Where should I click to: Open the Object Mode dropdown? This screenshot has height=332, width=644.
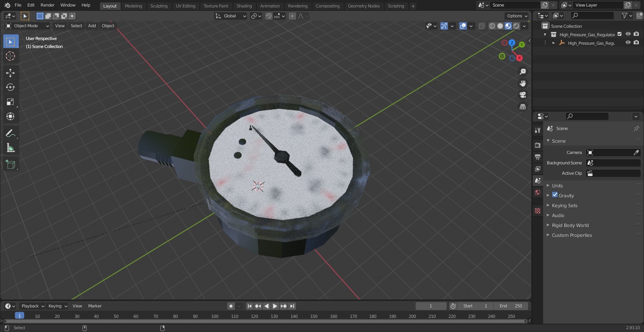tap(27, 26)
